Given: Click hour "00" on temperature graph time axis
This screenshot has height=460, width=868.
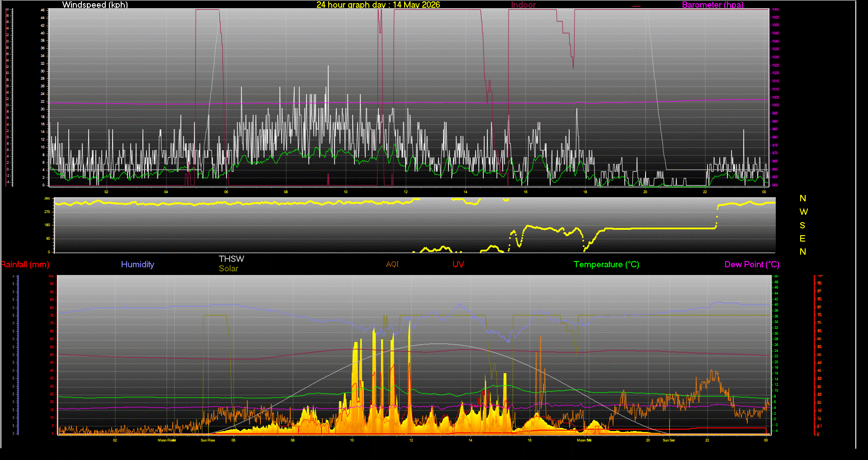Looking at the screenshot, I should point(766,440).
